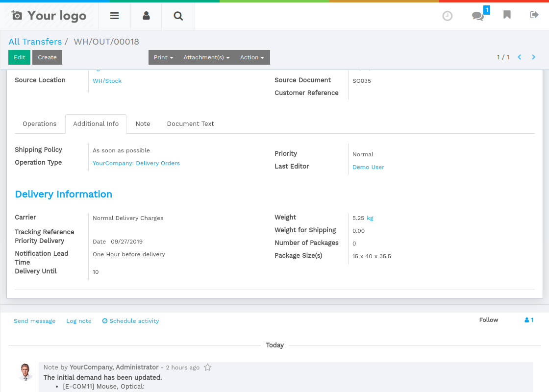Screen dimensions: 549x392
Task: Click the administrator avatar thumbnail
Action: coord(25,372)
